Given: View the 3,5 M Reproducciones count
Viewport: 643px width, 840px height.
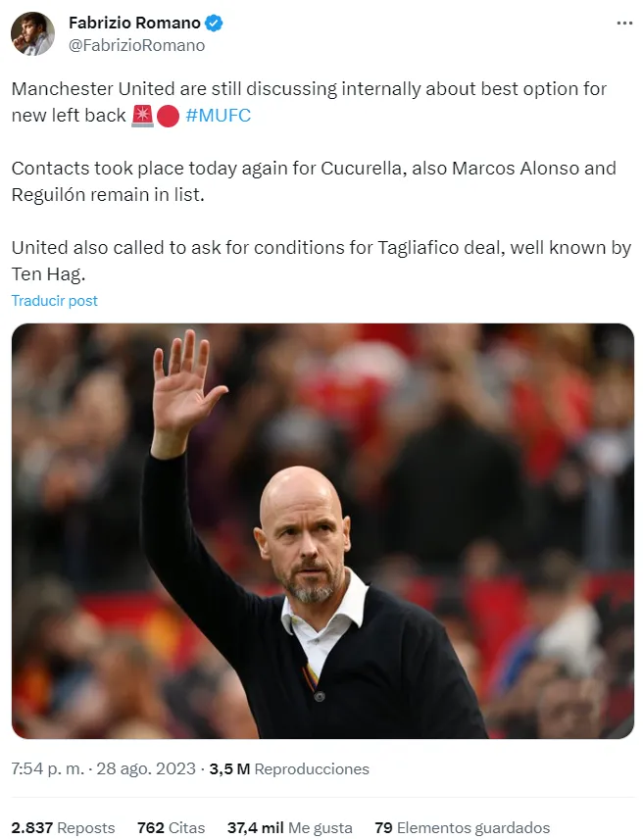Looking at the screenshot, I should coord(289,768).
